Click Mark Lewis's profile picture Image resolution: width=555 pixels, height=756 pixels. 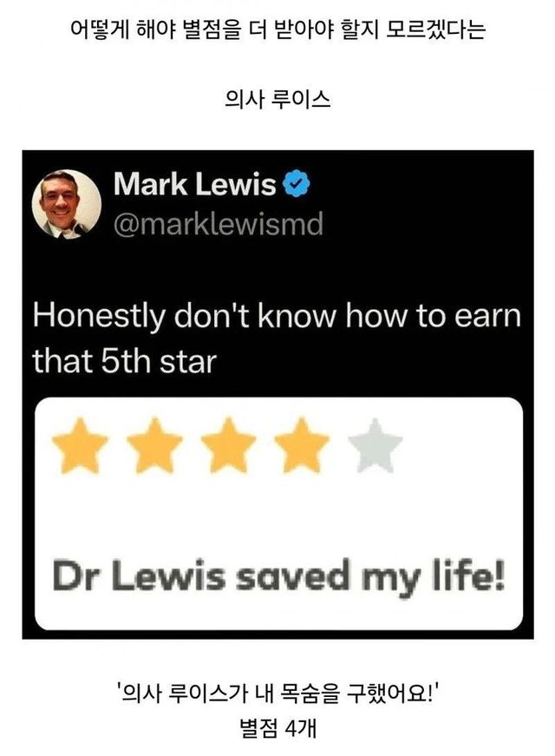(x=67, y=204)
